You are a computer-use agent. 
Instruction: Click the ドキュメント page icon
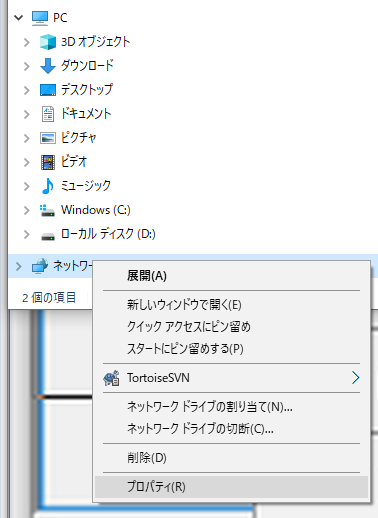(x=48, y=114)
